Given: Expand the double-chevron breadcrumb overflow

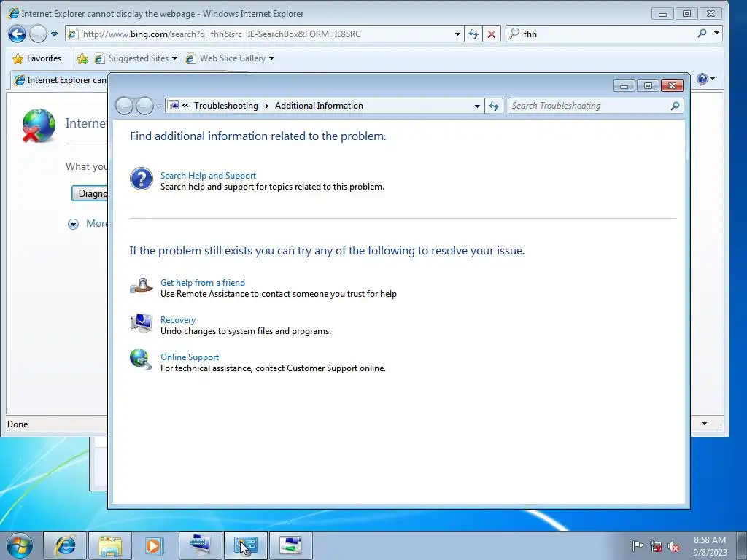Looking at the screenshot, I should (x=185, y=106).
